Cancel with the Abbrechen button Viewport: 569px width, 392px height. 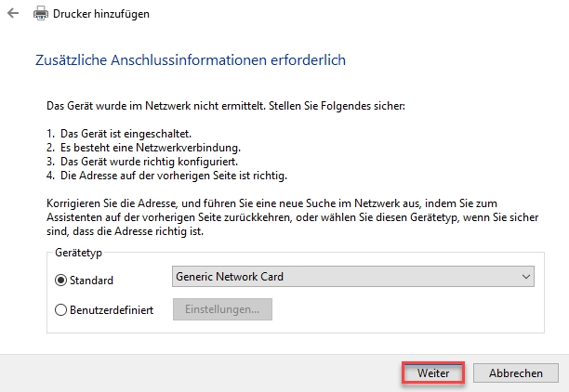click(x=509, y=372)
